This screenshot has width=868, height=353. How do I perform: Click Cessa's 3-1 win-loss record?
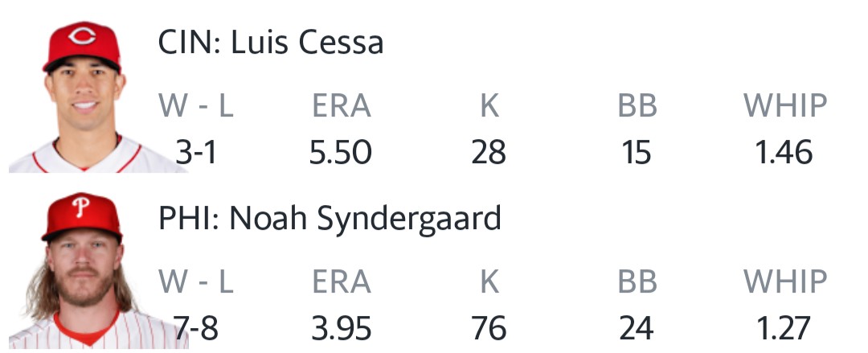tap(196, 152)
